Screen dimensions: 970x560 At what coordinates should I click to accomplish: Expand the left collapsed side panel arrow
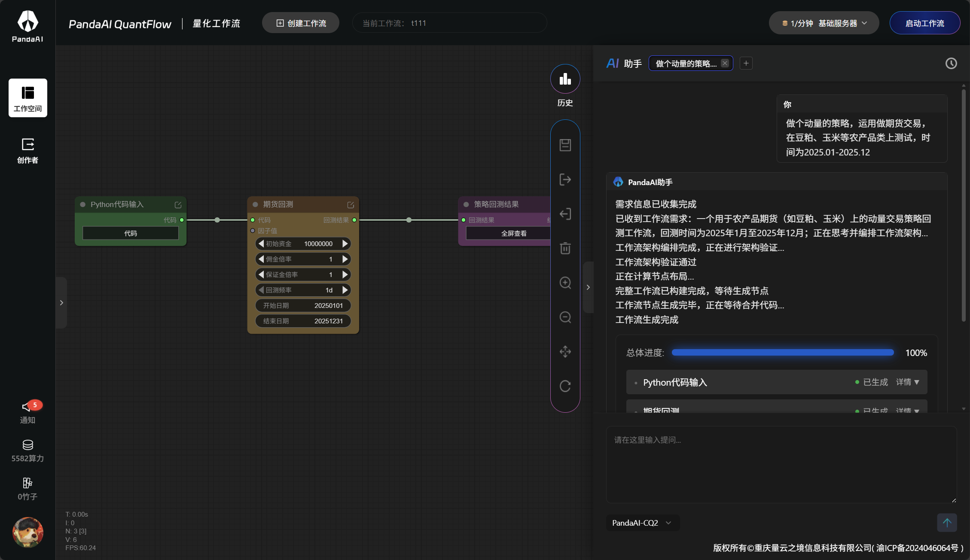61,303
